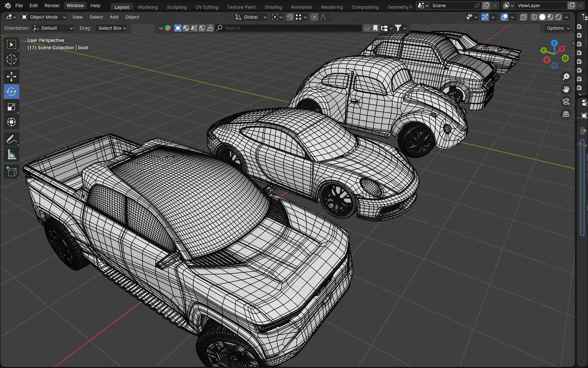Open the Render menu
The width and height of the screenshot is (588, 368).
point(52,6)
